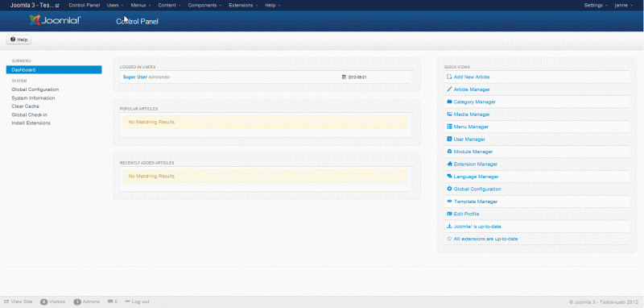Open Install Extensions in sidebar

point(31,123)
